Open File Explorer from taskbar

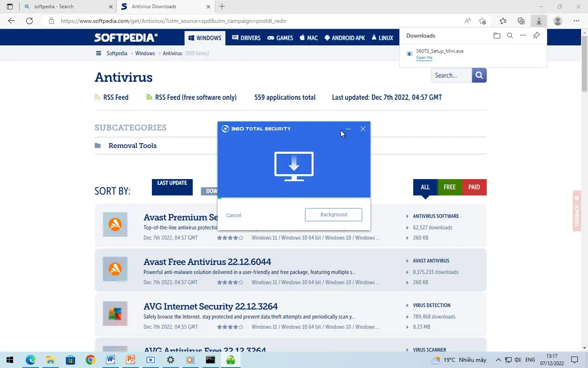click(x=50, y=360)
